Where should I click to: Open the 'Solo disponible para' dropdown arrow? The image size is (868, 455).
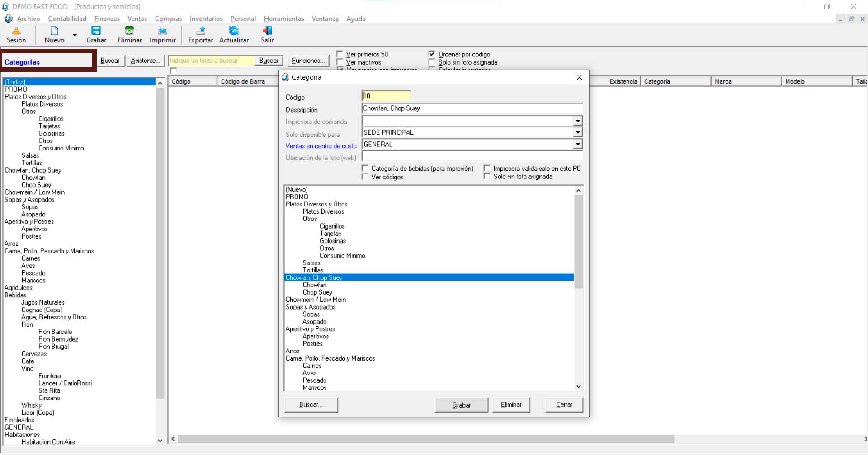578,132
